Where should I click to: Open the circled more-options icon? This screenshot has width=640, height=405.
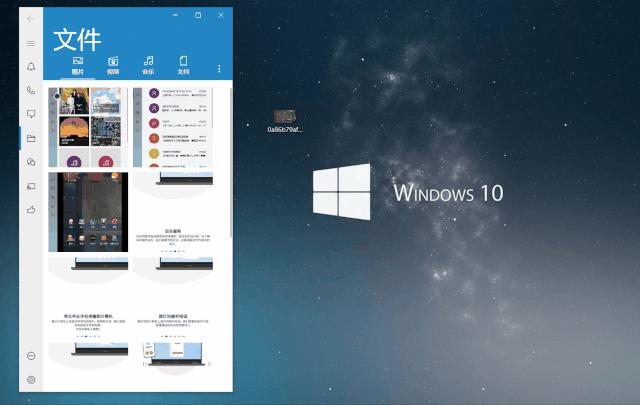(x=31, y=356)
